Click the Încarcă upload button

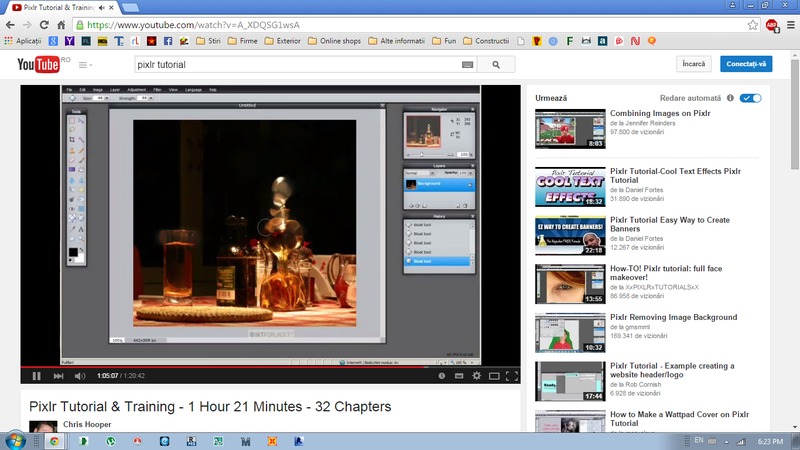(694, 64)
